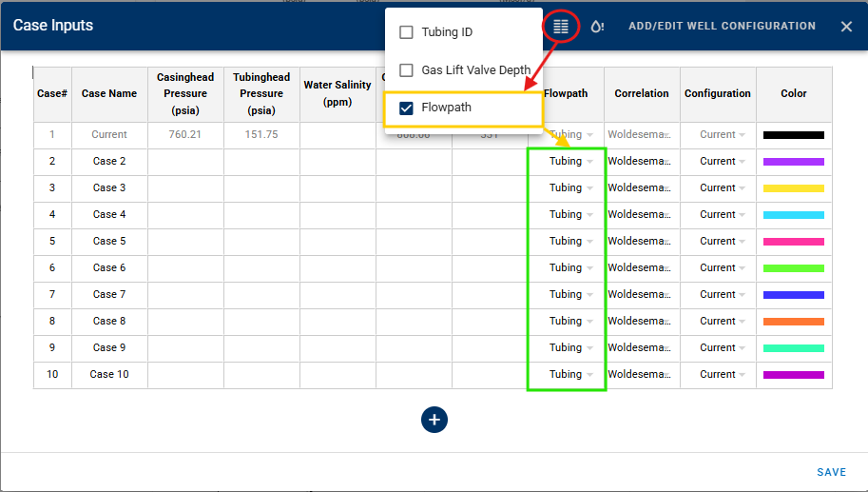The image size is (868, 492).
Task: Click Casinghead Pressure cell for Case 2
Action: click(x=185, y=161)
